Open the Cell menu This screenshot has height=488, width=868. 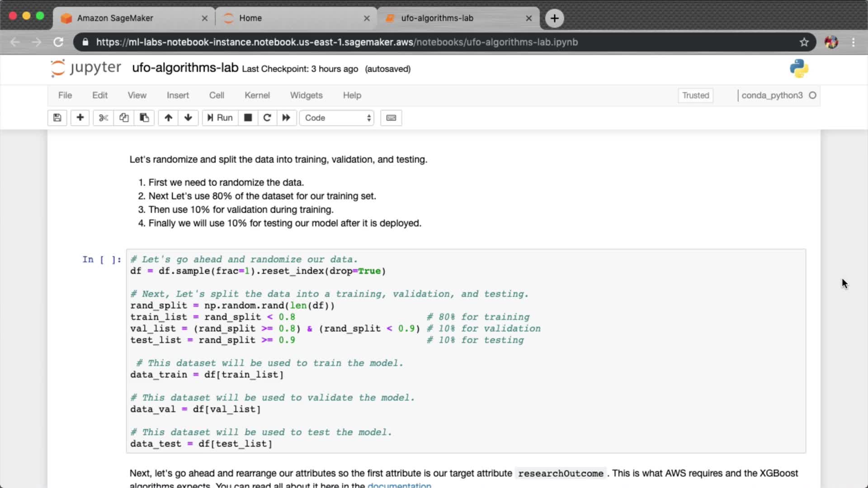click(x=217, y=95)
